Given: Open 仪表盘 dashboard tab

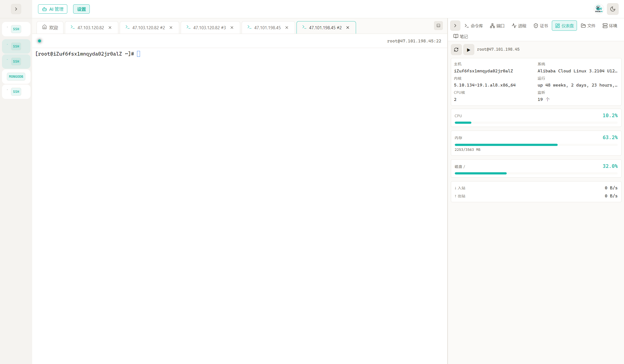Looking at the screenshot, I should 564,26.
